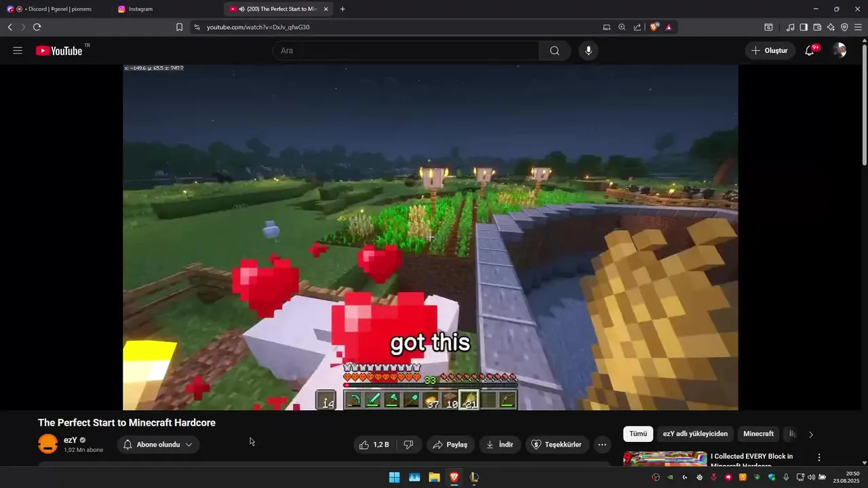Screen dimensions: 868x488
Task: Click Brave browser taskbar icon
Action: [454, 477]
